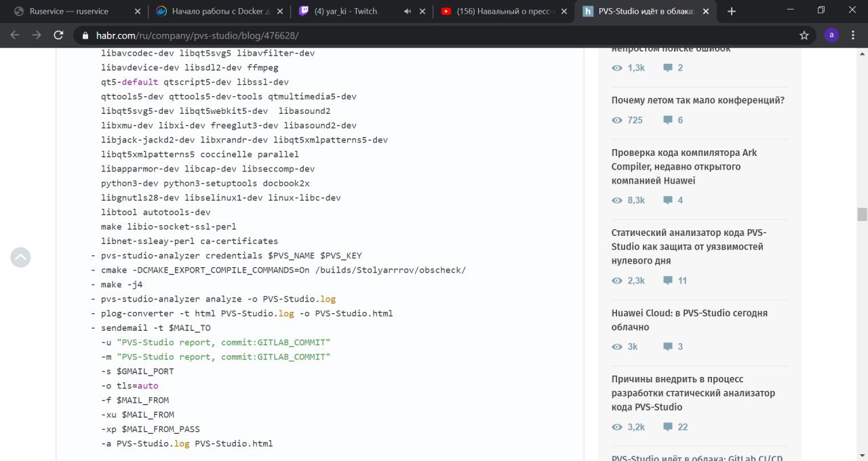Screen dimensions: 868x461
Task: Open a new browser tab
Action: (x=732, y=12)
